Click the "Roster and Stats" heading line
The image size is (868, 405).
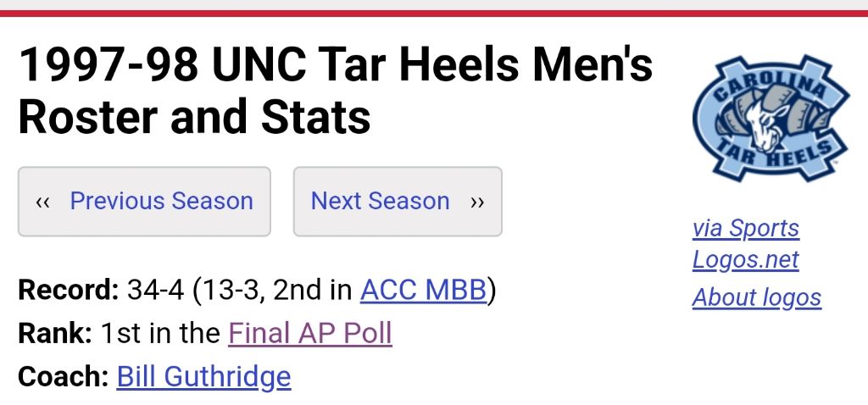pos(194,116)
